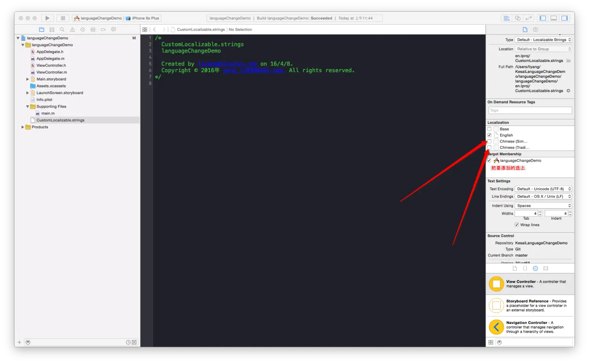Add a new file with plus button
This screenshot has width=589, height=364.
click(19, 342)
